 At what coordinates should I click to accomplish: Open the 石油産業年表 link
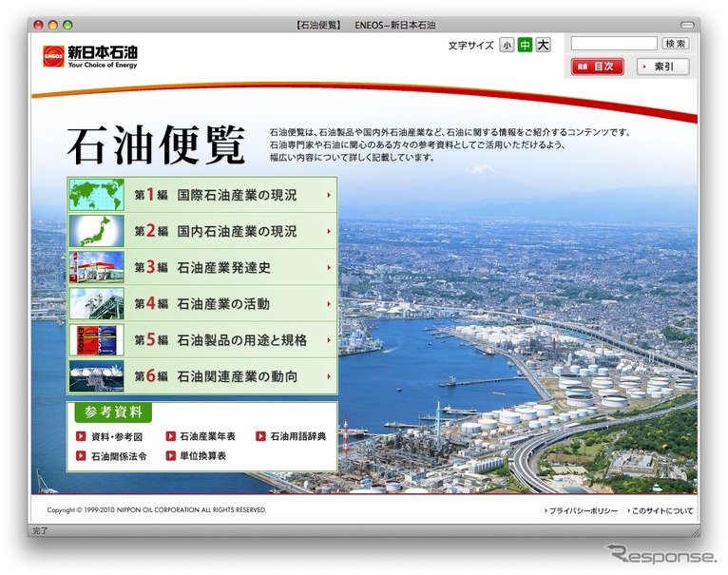[x=207, y=436]
